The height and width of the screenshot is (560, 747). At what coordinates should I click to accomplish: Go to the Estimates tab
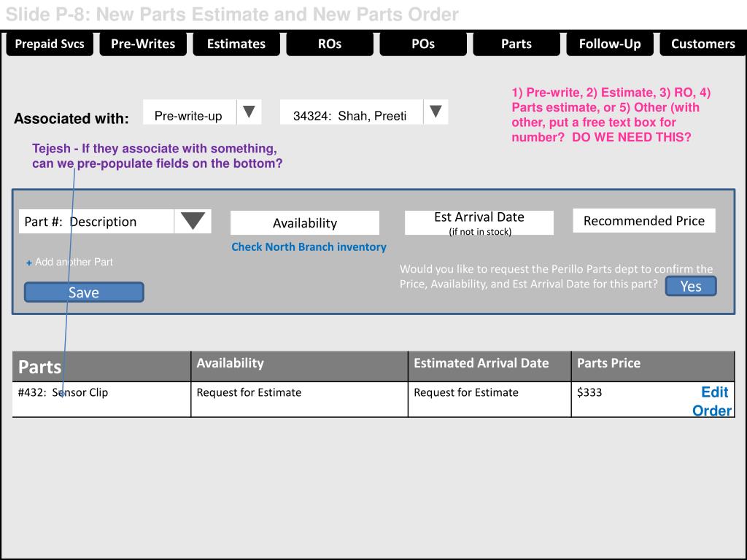click(236, 44)
